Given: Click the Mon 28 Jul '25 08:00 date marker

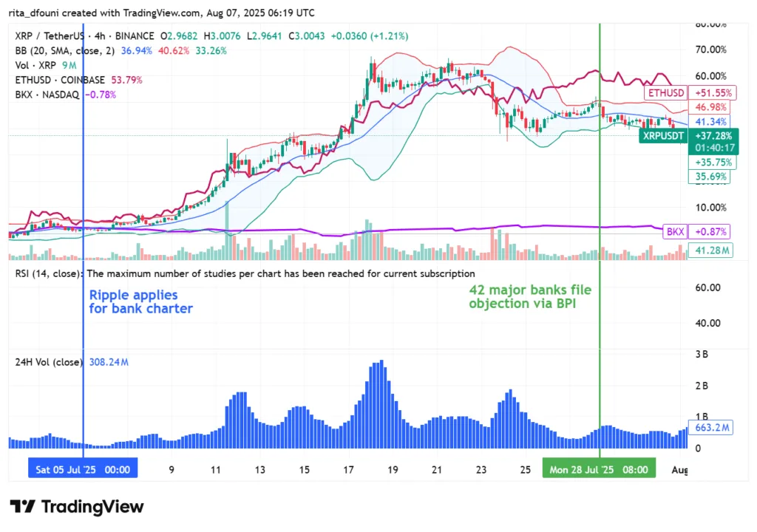Looking at the screenshot, I should [599, 470].
